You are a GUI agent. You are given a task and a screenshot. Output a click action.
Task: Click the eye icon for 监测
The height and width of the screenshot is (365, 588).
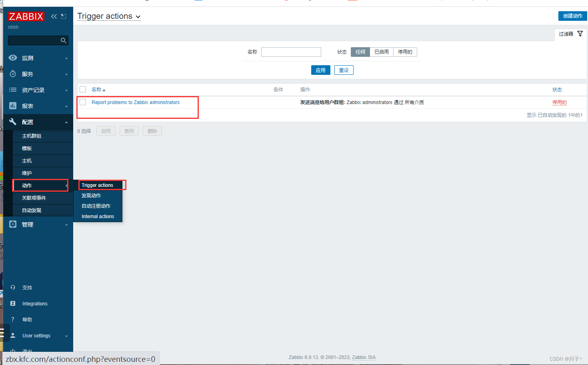(x=13, y=58)
